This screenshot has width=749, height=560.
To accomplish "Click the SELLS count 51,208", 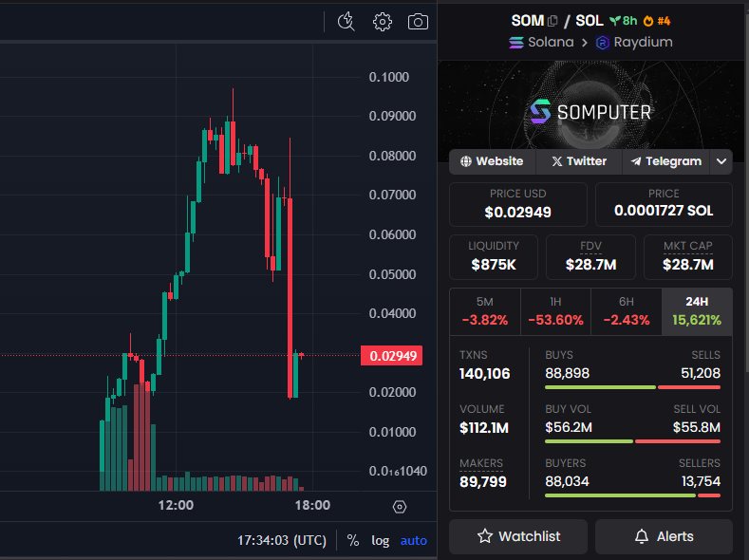I will point(701,373).
